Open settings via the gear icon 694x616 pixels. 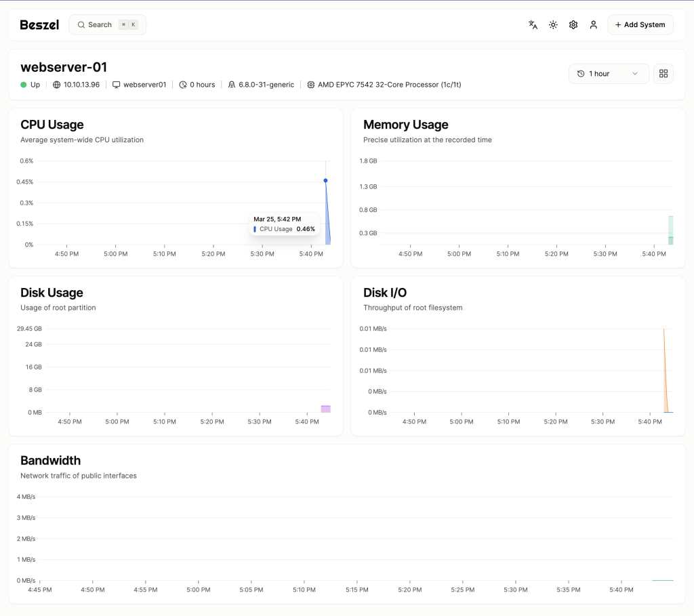pyautogui.click(x=573, y=25)
